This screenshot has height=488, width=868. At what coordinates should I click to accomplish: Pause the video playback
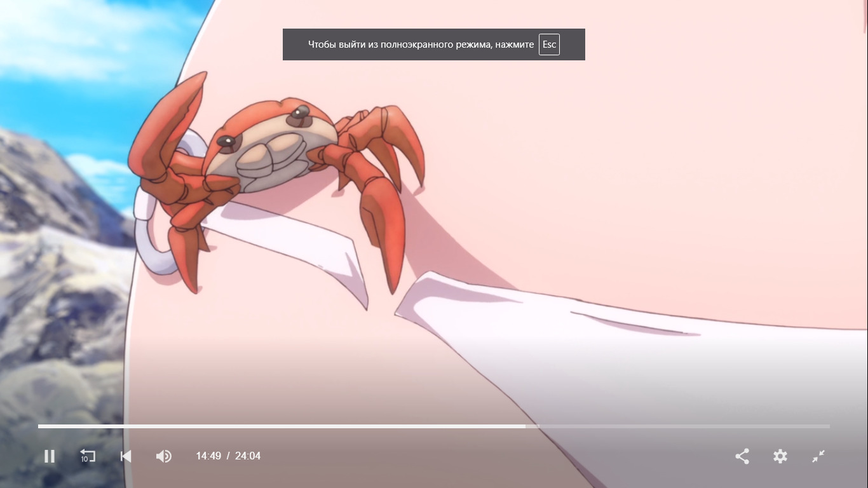coord(50,456)
